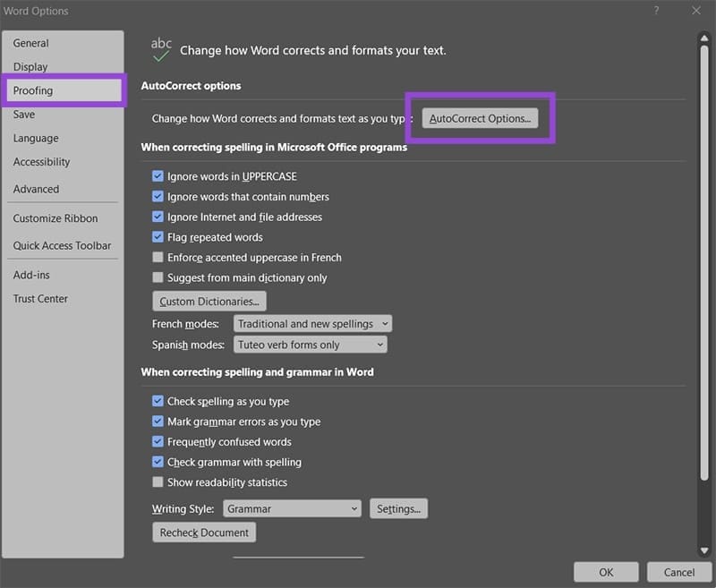The width and height of the screenshot is (716, 588).
Task: Enable Show readability statistics
Action: tap(158, 482)
